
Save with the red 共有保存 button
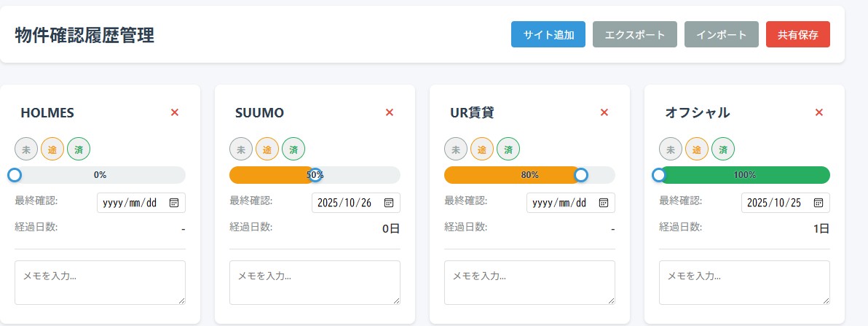[797, 34]
